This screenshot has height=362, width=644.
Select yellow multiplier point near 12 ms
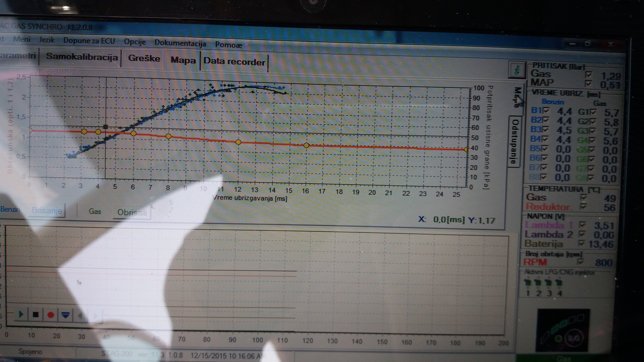[238, 142]
